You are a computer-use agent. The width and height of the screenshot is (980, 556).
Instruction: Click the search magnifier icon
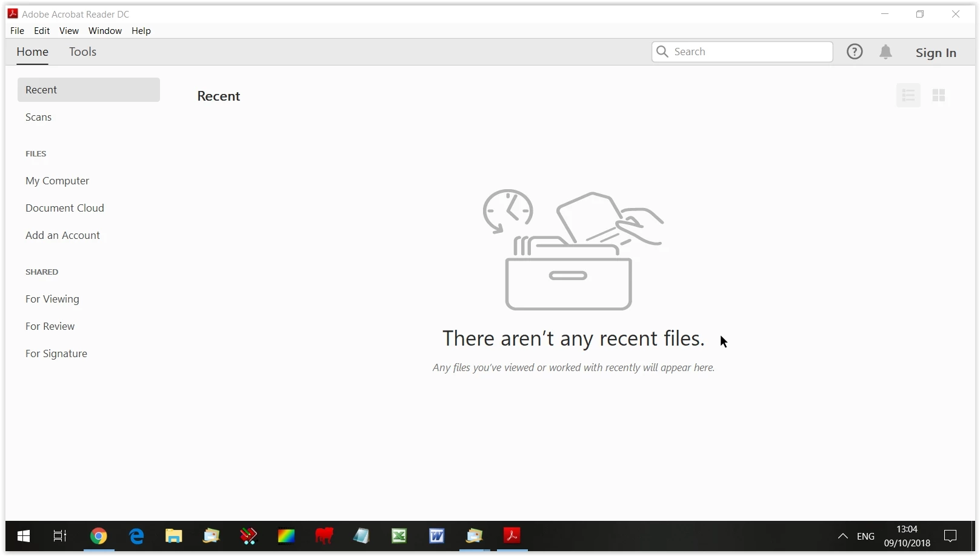click(662, 52)
